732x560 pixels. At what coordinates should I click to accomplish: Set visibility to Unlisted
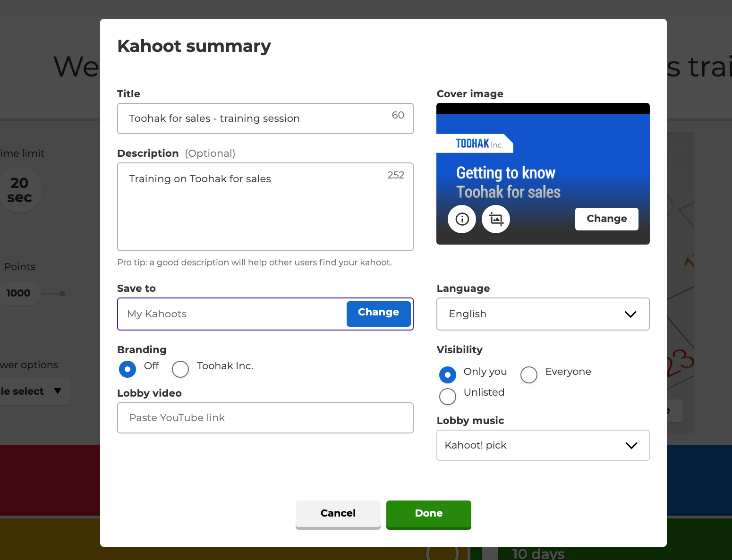[x=448, y=397]
